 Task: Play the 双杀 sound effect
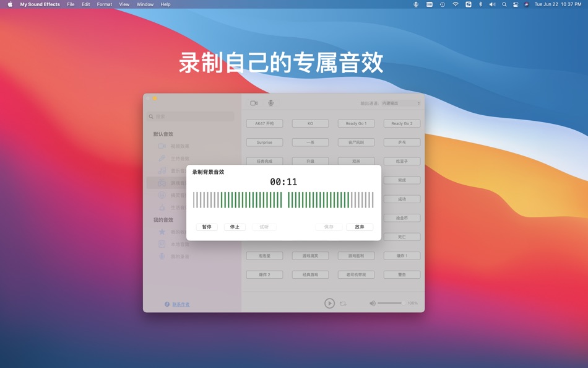click(356, 161)
